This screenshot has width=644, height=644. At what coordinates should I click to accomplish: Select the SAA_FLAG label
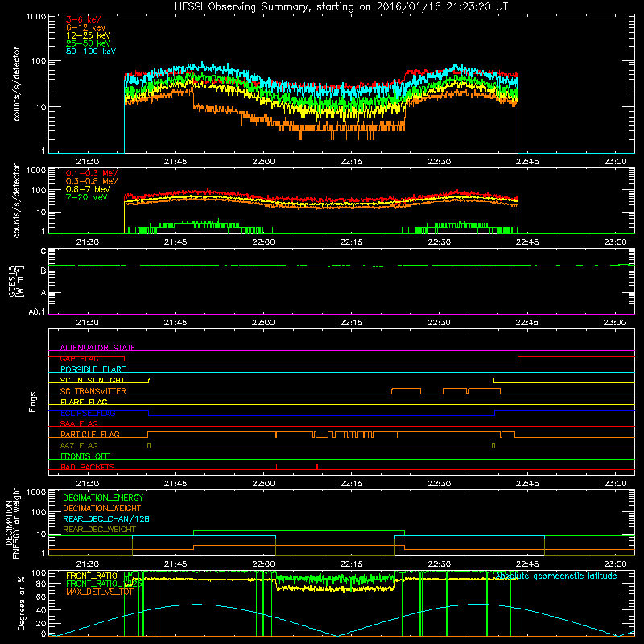(x=79, y=424)
